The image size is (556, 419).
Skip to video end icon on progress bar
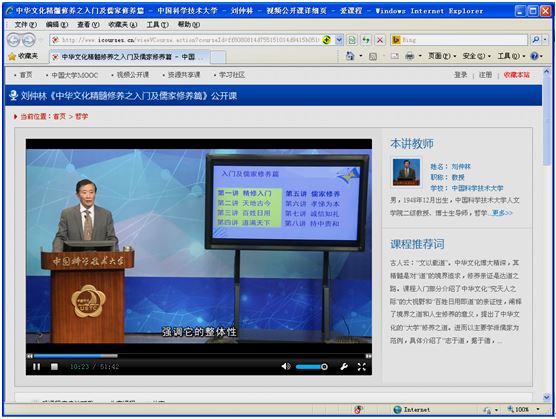point(368,356)
